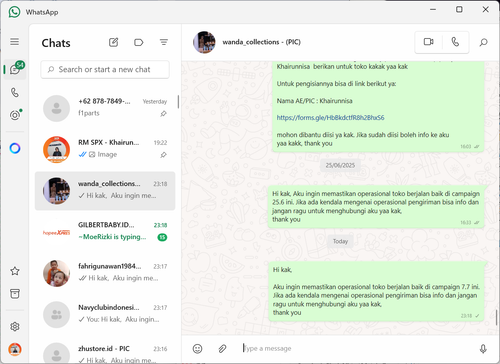500x364 pixels.
Task: Click the Today date separator
Action: [340, 241]
